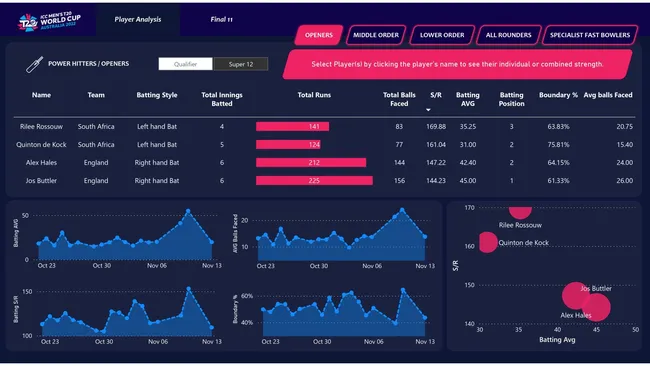This screenshot has height=366, width=650.
Task: Click the peak point on AVG Balls Faced chart
Action: click(402, 210)
